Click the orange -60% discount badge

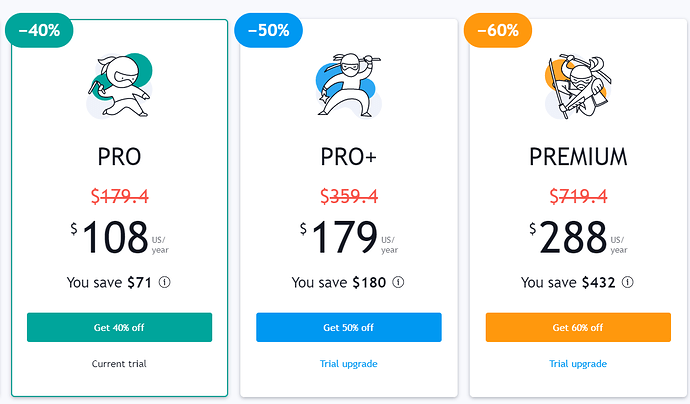498,30
